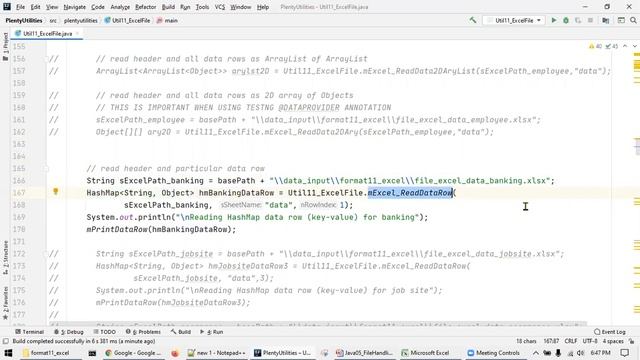
Task: Click the warnings count indicator in editor
Action: pyautogui.click(x=596, y=46)
